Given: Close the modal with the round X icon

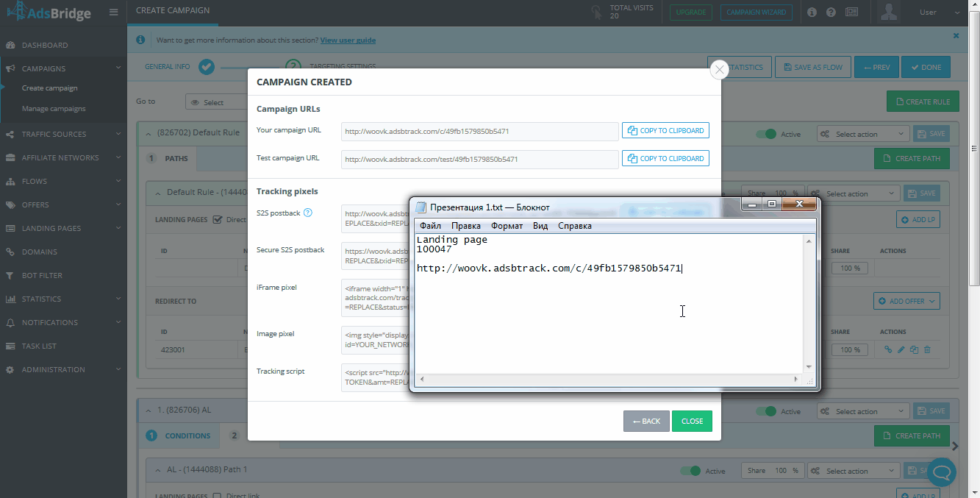Looking at the screenshot, I should click(x=719, y=69).
